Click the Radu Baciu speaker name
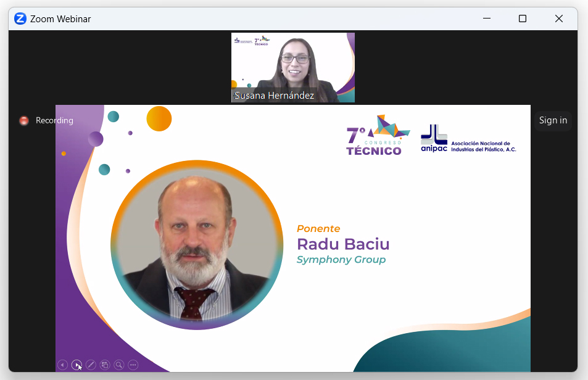The image size is (588, 380). pos(343,244)
